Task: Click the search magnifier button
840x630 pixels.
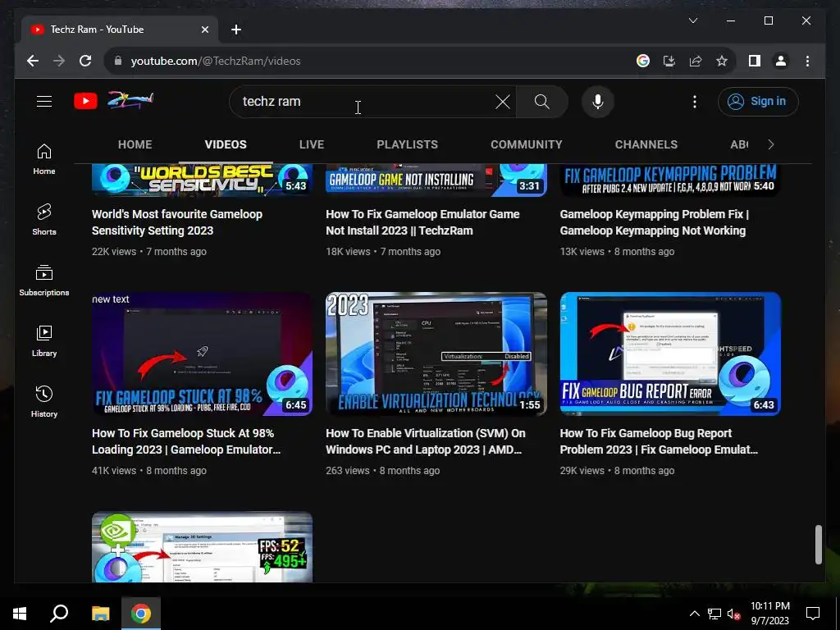Action: 541,101
